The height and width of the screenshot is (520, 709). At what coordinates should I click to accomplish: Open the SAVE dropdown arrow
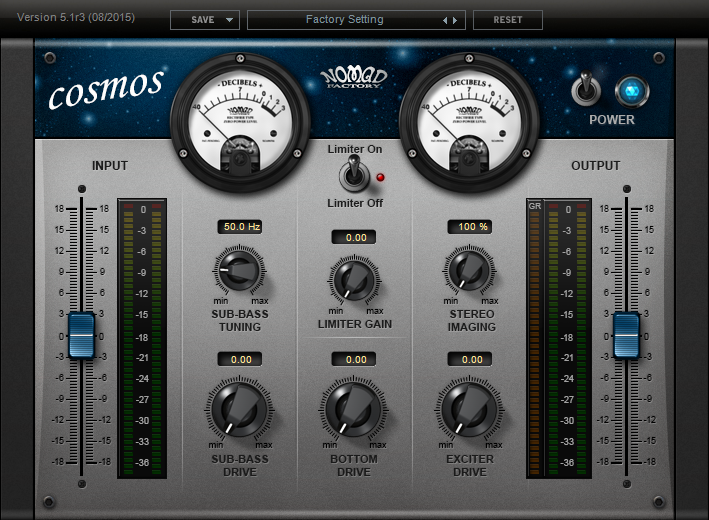(x=229, y=20)
